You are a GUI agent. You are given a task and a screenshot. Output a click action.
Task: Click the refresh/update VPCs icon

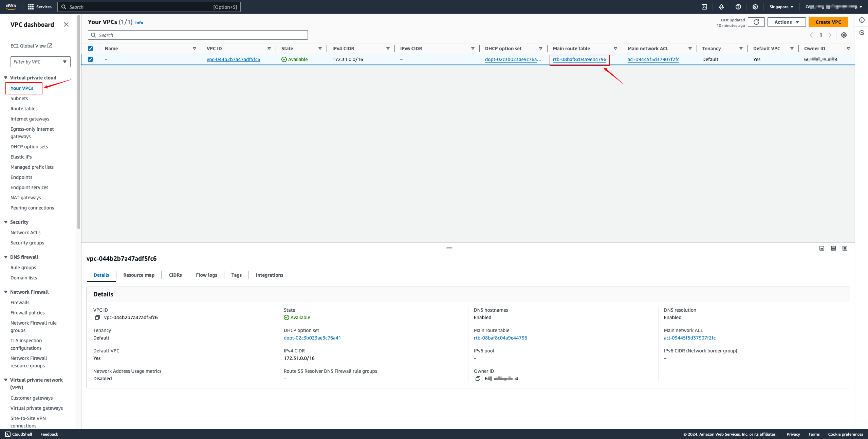pyautogui.click(x=757, y=22)
